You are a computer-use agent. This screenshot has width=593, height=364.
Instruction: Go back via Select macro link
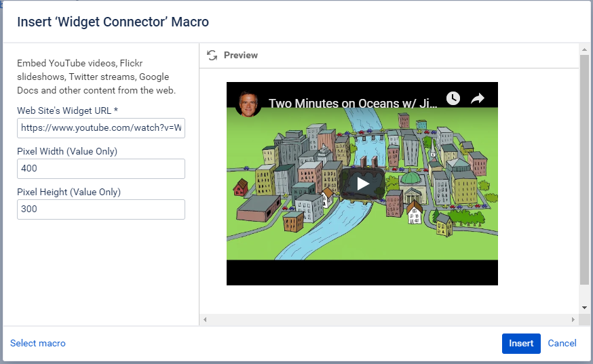click(x=38, y=343)
